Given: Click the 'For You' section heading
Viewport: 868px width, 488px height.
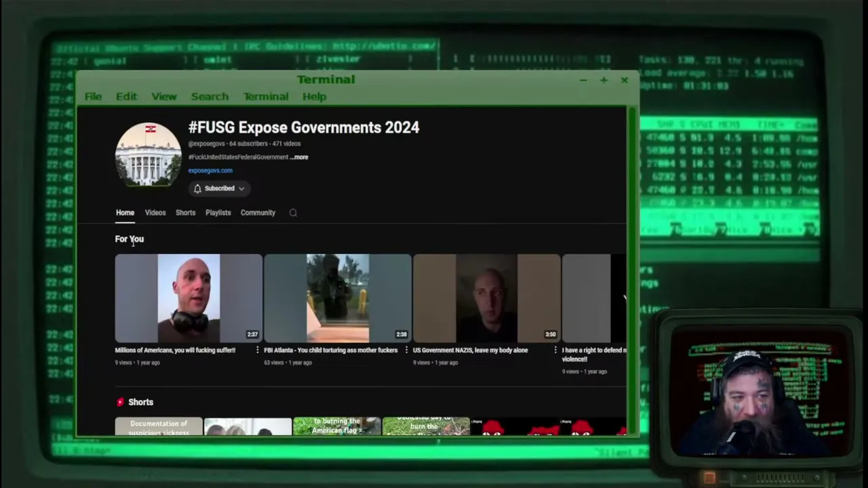Looking at the screenshot, I should [130, 239].
